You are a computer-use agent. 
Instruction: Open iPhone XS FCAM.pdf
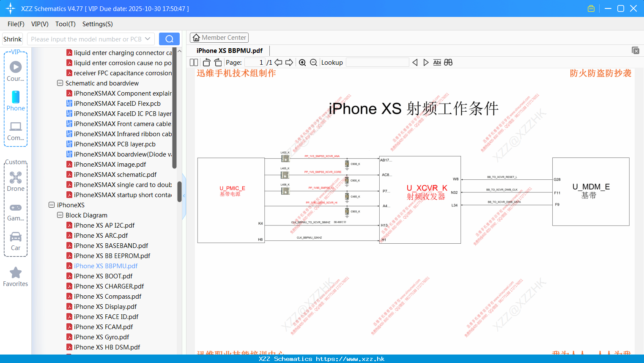[103, 327]
